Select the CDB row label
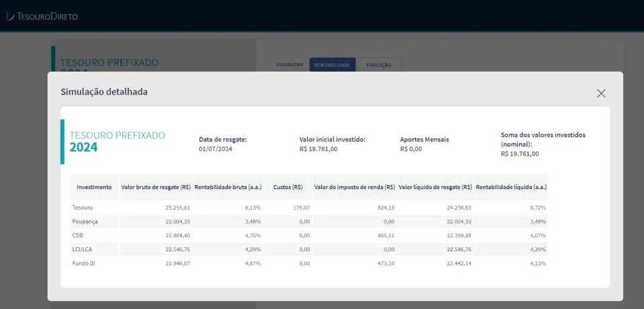Image resolution: width=644 pixels, height=309 pixels. [77, 235]
